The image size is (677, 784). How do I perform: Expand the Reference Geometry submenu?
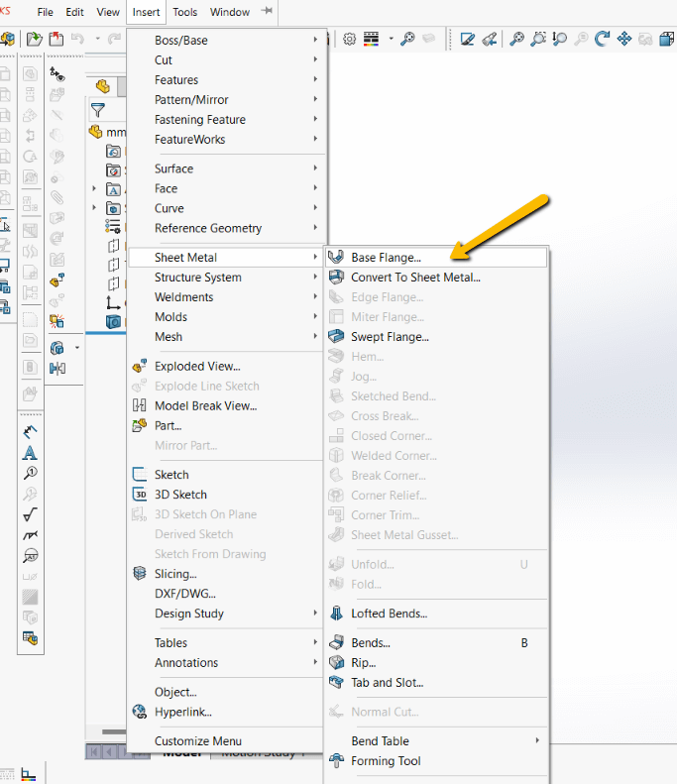coord(315,228)
